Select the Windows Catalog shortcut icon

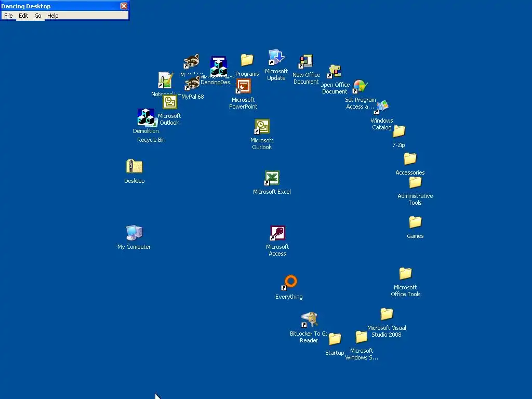[382, 107]
